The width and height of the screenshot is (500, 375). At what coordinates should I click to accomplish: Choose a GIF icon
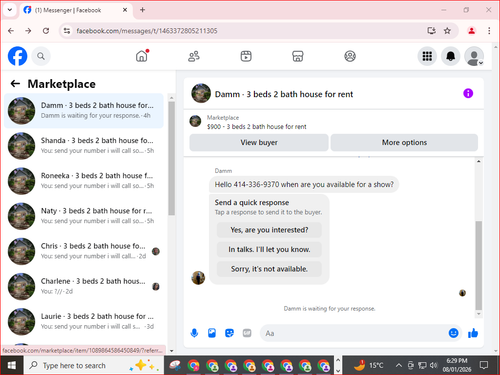pyautogui.click(x=247, y=333)
